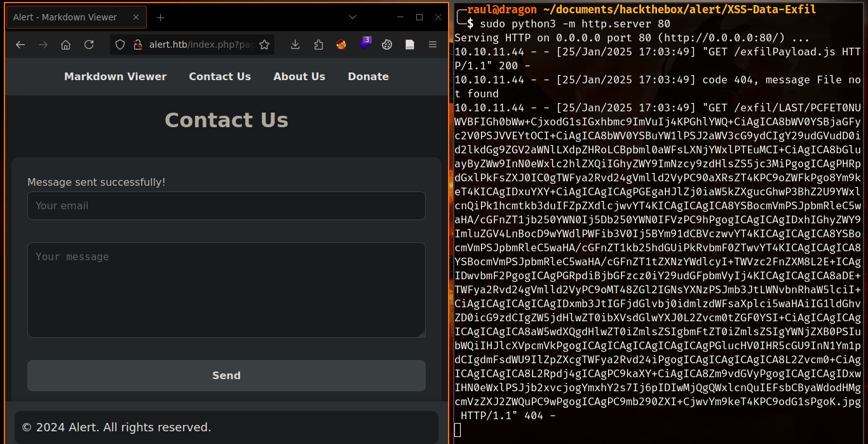This screenshot has width=868, height=444.
Task: Click the red crossed-out circle extension icon
Action: click(341, 45)
